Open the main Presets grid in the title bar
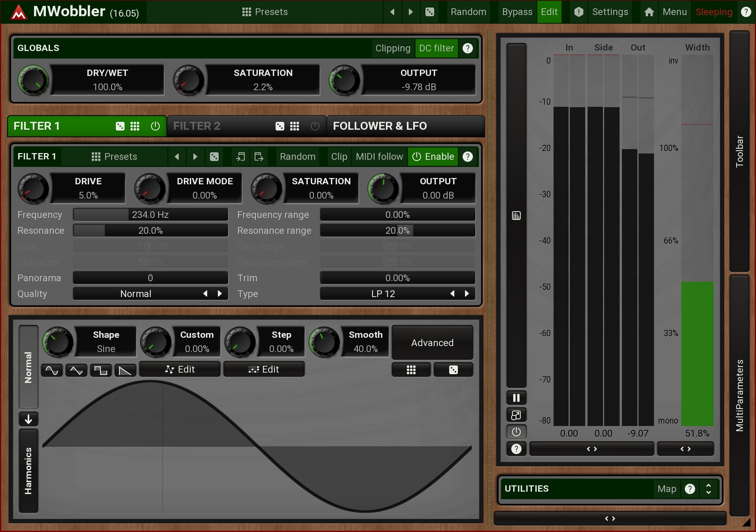756x532 pixels. pos(265,12)
